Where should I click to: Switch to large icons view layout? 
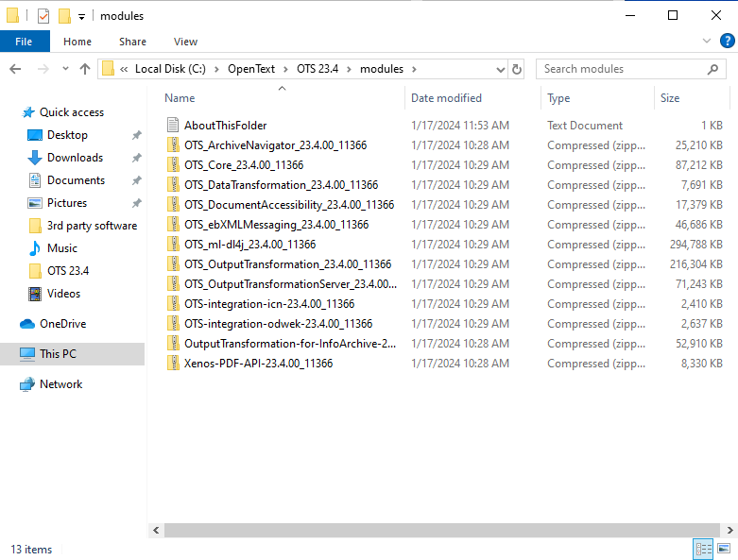coord(724,549)
